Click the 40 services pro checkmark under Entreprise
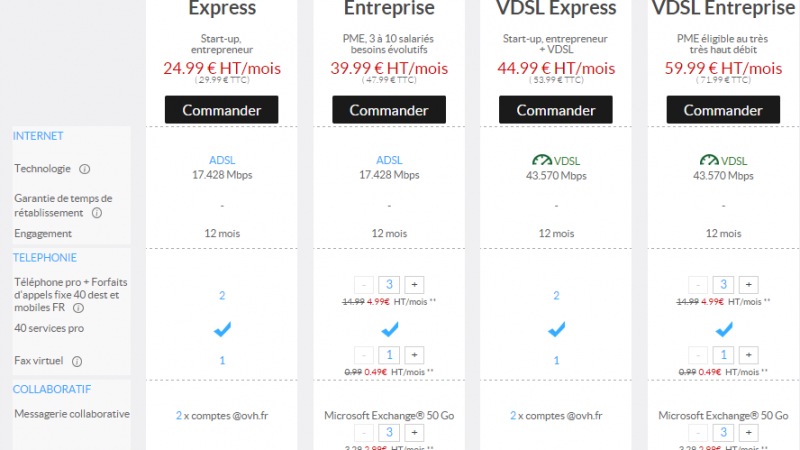This screenshot has height=450, width=800. pos(390,328)
